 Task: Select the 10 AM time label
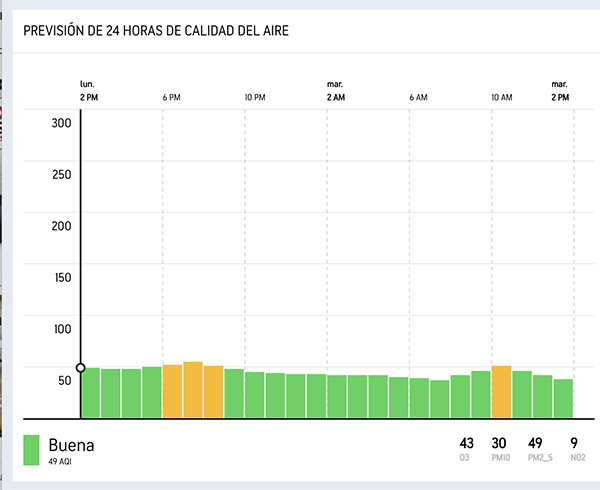(x=501, y=97)
